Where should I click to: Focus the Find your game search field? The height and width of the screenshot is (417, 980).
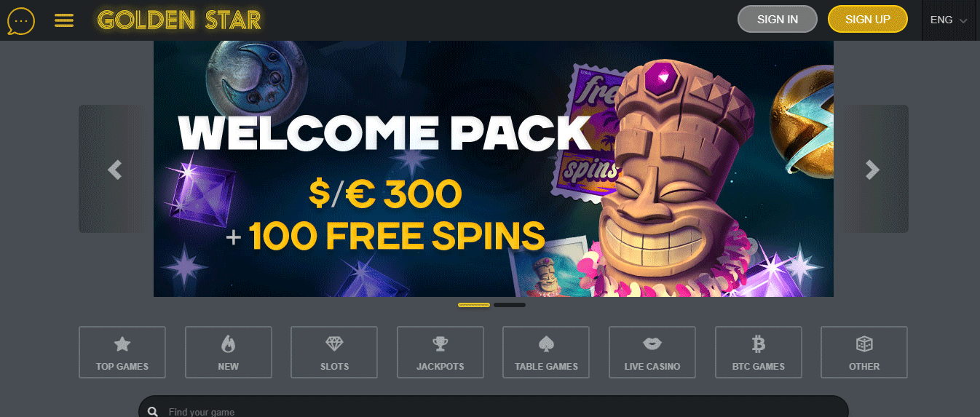coord(494,408)
